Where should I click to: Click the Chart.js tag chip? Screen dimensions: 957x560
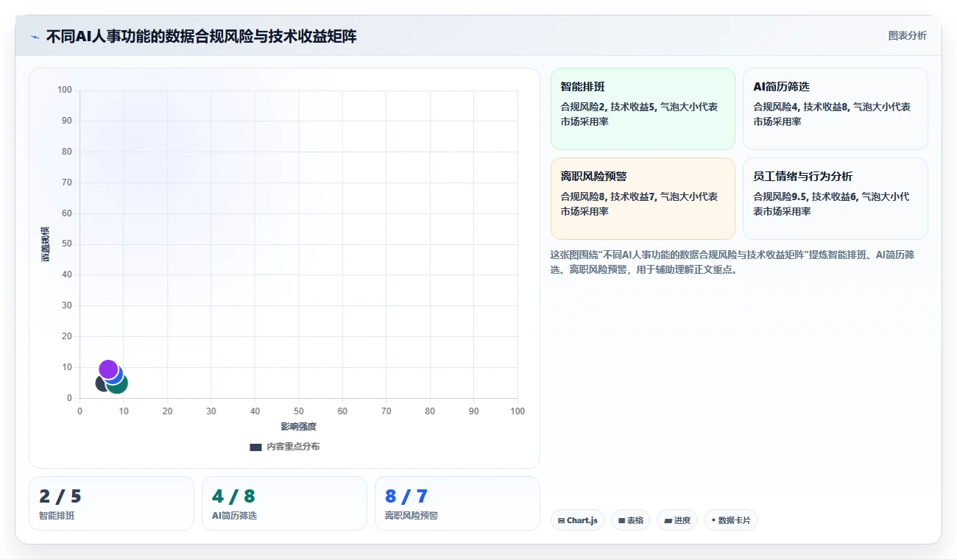(x=578, y=520)
